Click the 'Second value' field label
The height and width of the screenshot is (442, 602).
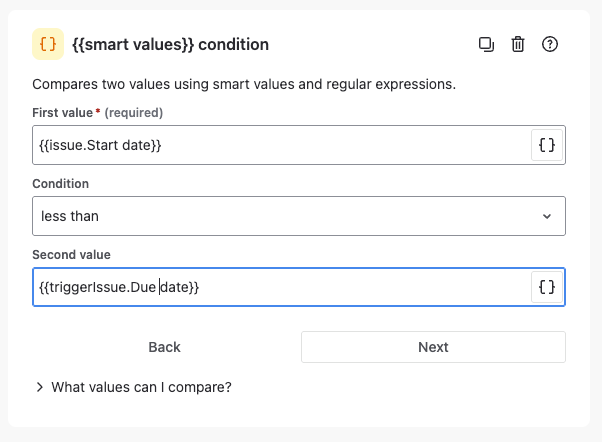[x=72, y=255]
